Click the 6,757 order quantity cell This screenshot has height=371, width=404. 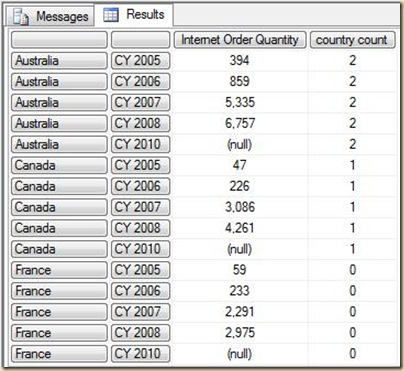click(x=240, y=124)
